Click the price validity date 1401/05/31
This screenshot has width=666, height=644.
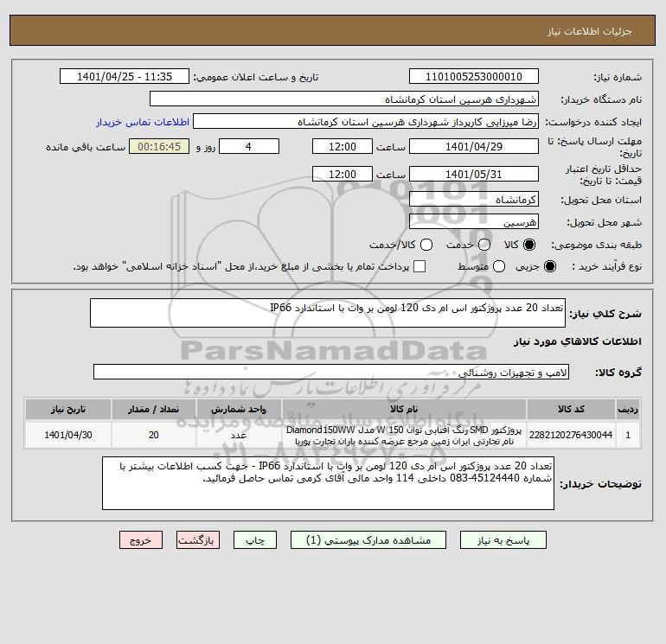pos(474,174)
